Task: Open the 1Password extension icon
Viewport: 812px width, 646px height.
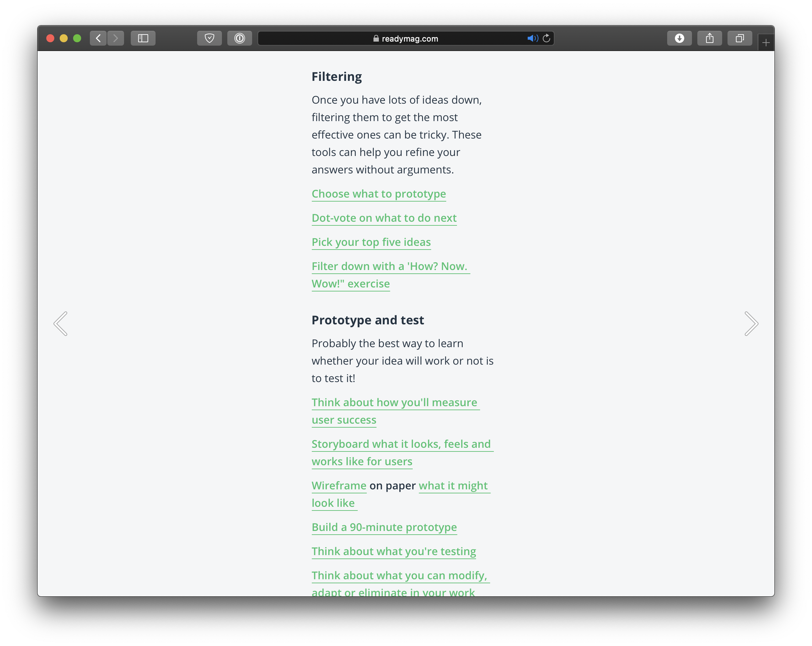Action: point(239,38)
